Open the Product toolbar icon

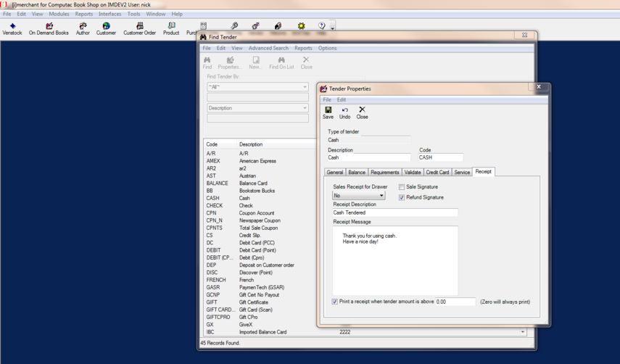tap(171, 29)
